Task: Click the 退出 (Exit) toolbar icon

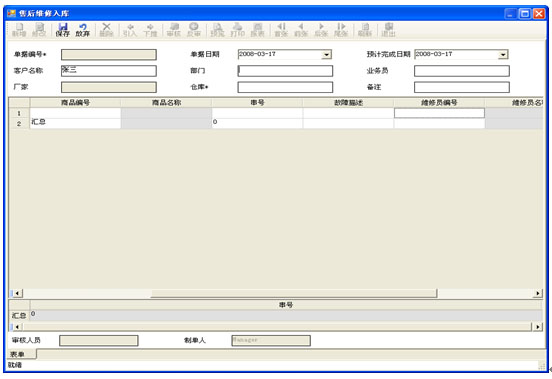Action: [388, 30]
